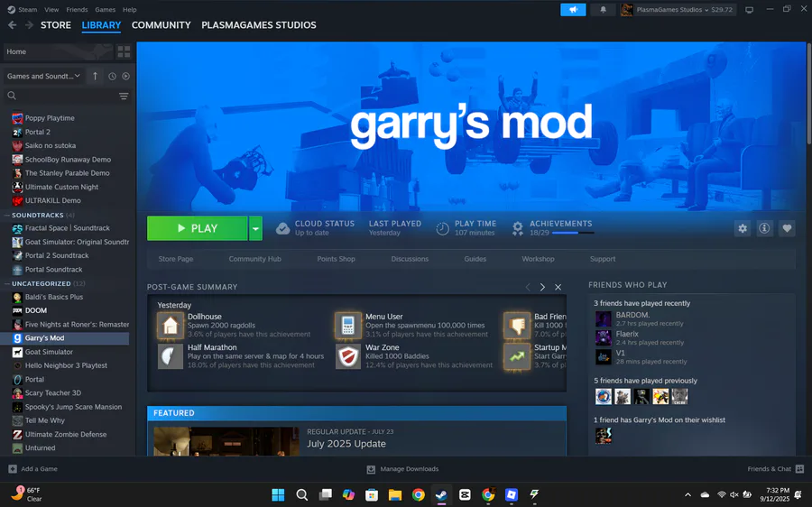Open taskbar search magnifier
The image size is (812, 507).
point(302,495)
